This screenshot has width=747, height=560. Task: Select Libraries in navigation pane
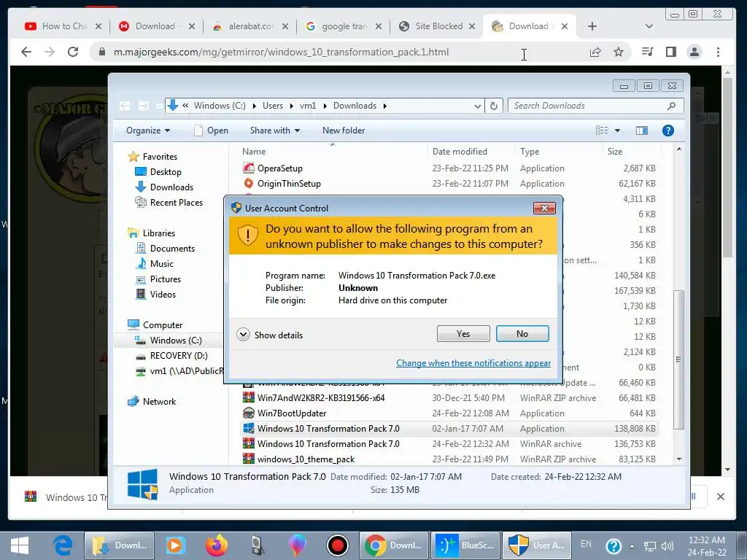151,233
